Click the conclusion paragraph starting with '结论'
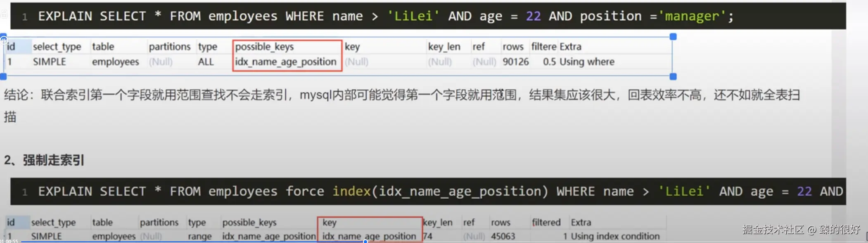This screenshot has width=868, height=243. click(402, 106)
